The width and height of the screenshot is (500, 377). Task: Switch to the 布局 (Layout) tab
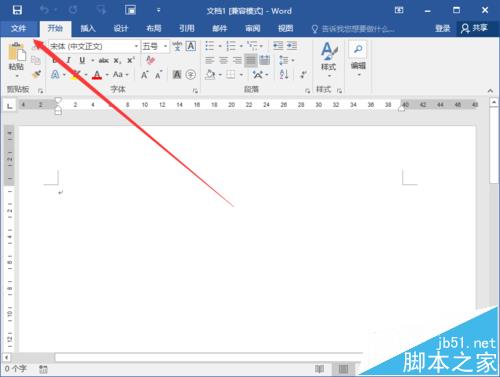click(154, 28)
